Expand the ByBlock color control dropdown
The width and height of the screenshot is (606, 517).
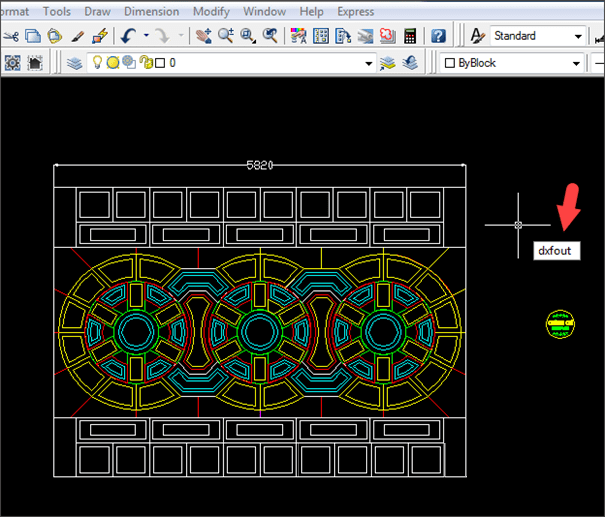pos(576,63)
